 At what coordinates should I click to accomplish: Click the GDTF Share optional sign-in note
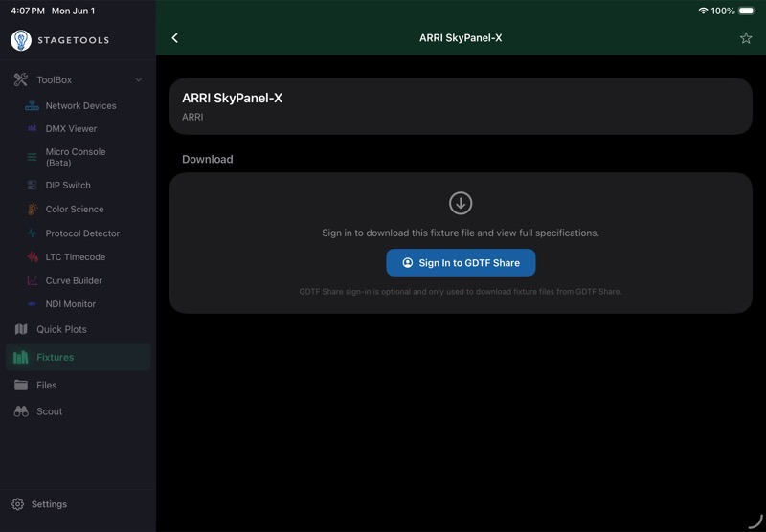[461, 292]
